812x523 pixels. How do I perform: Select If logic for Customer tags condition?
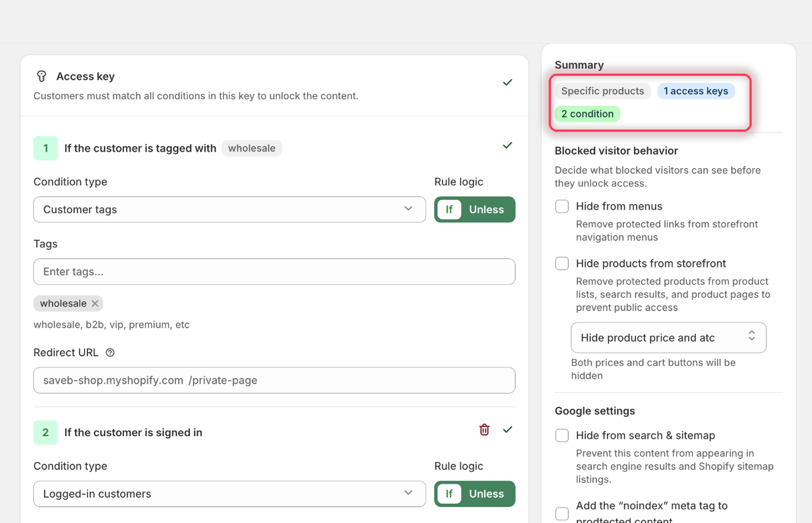click(449, 209)
